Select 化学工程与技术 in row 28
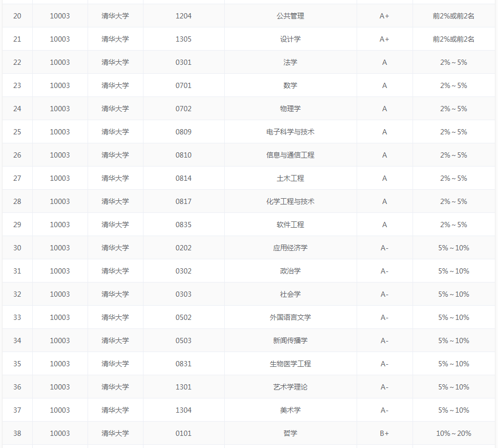Screen dimensions: 498x448 pyautogui.click(x=290, y=201)
